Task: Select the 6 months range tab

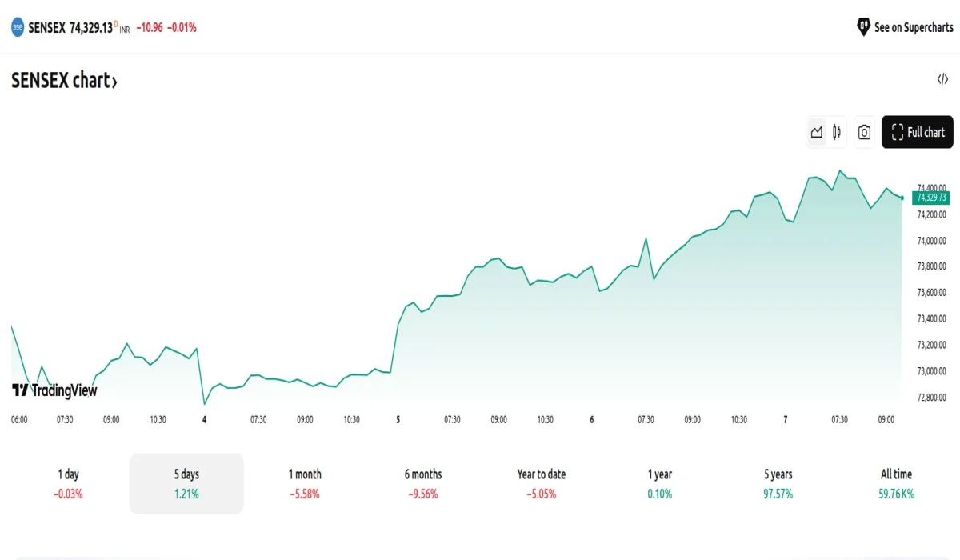Action: pyautogui.click(x=423, y=483)
